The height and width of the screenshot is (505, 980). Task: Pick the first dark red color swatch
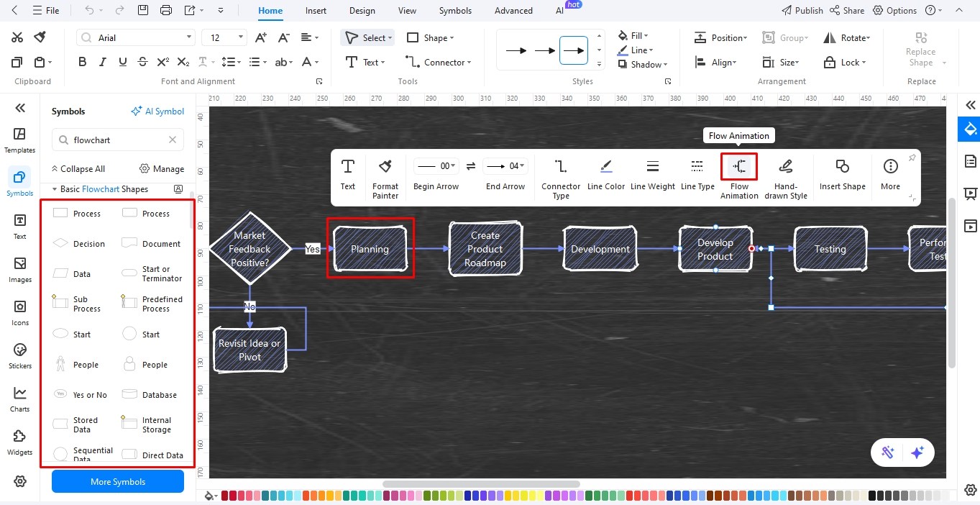(225, 496)
